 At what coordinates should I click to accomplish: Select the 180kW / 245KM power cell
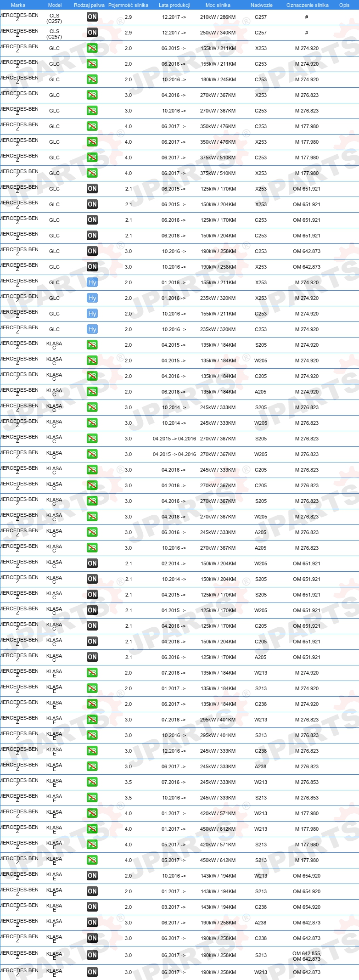218,79
